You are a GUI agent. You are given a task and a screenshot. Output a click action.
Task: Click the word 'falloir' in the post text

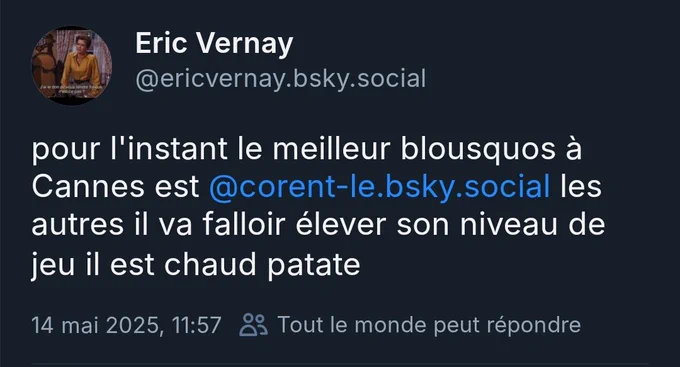(x=244, y=225)
